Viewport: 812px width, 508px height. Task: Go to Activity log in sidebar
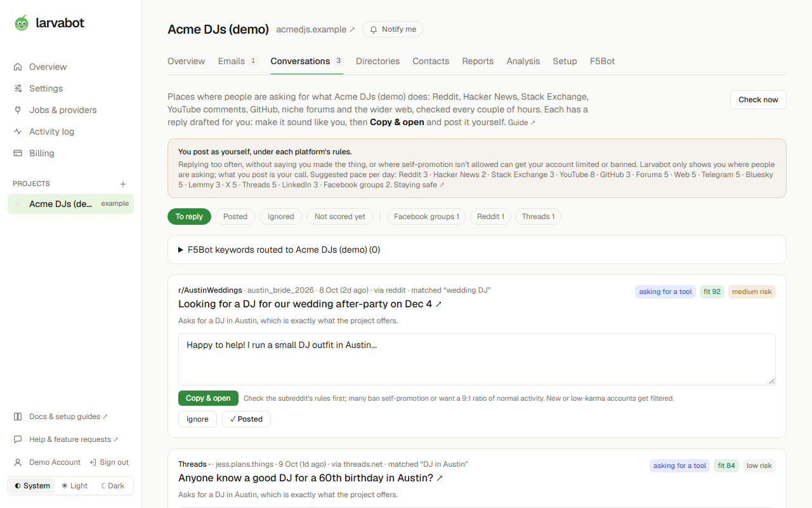pyautogui.click(x=71, y=131)
